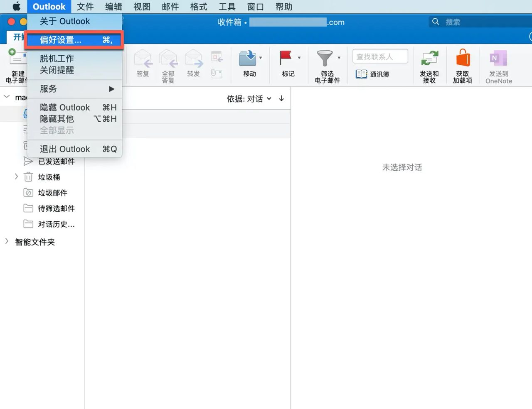The width and height of the screenshot is (532, 409).
Task: Select 隐藏其他 menu item
Action: (x=75, y=119)
